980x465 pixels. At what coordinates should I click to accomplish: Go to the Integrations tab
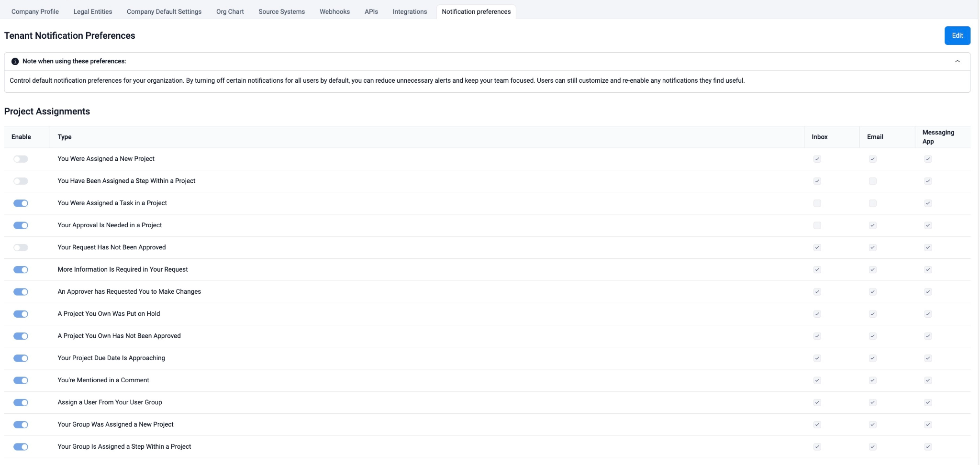[x=410, y=11]
